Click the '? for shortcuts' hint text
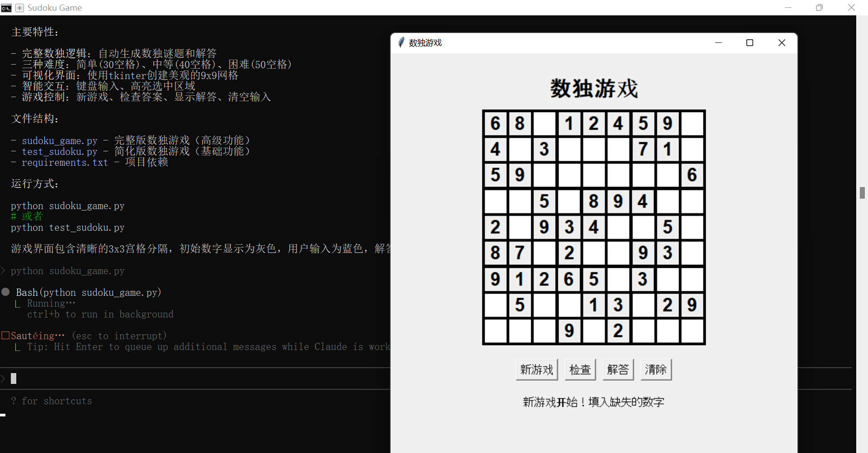Viewport: 868px width, 453px height. pyautogui.click(x=51, y=401)
